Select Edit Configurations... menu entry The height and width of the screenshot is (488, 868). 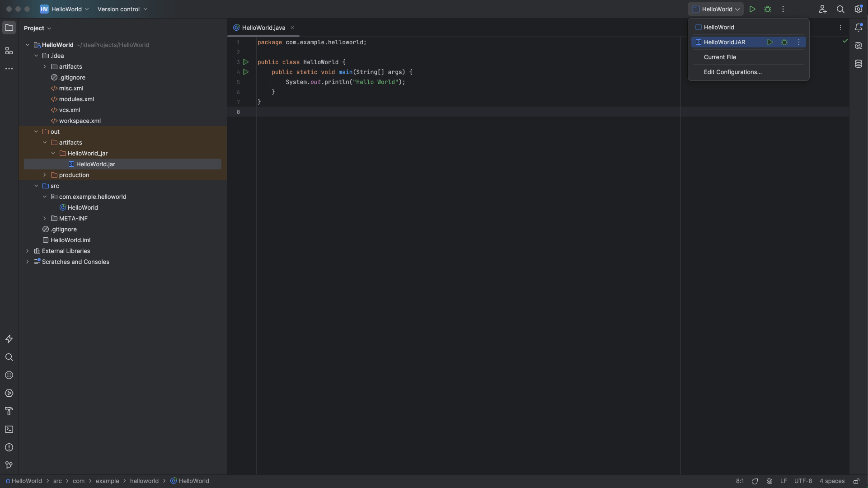(x=732, y=72)
